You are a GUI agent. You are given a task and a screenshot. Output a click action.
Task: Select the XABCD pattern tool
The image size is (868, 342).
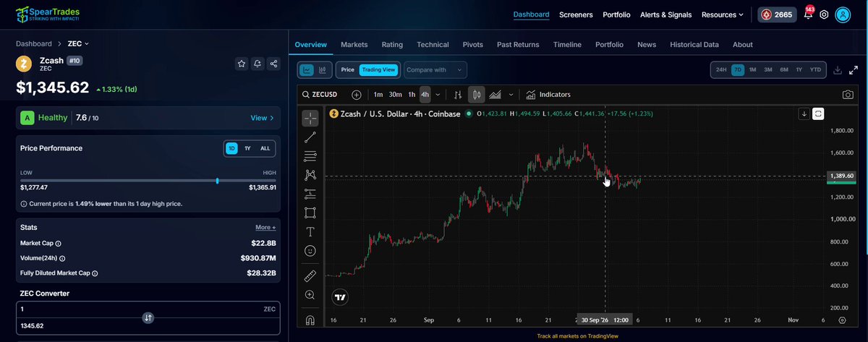point(310,175)
